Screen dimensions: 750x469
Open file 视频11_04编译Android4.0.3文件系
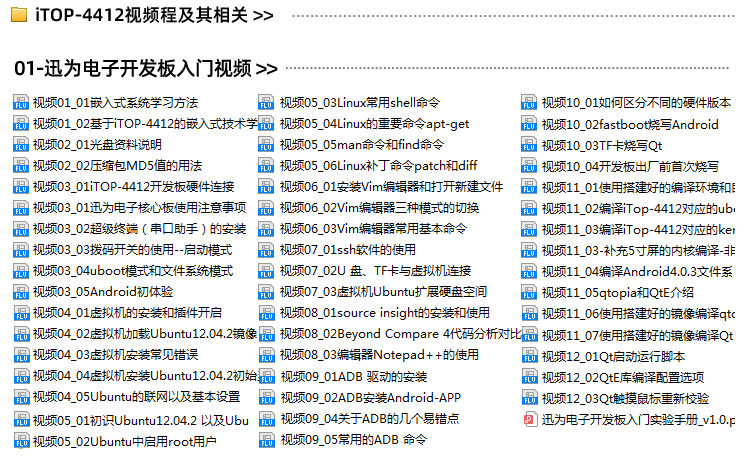pos(637,272)
